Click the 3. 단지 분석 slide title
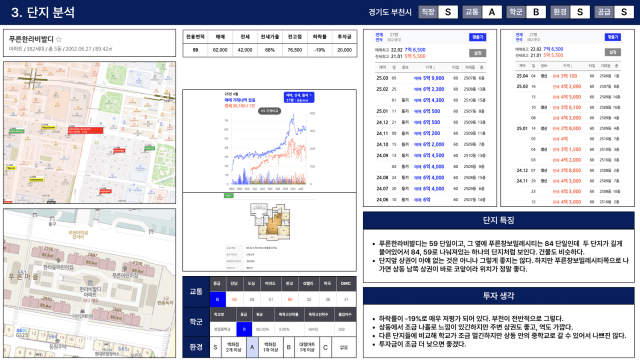Screen dimensions: 640x360 click(43, 12)
